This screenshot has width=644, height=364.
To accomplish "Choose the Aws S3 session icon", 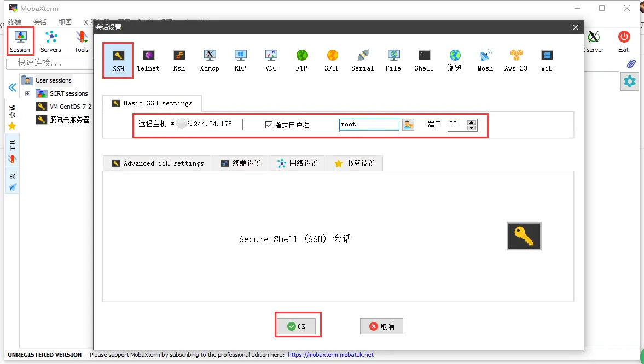I will coord(516,60).
